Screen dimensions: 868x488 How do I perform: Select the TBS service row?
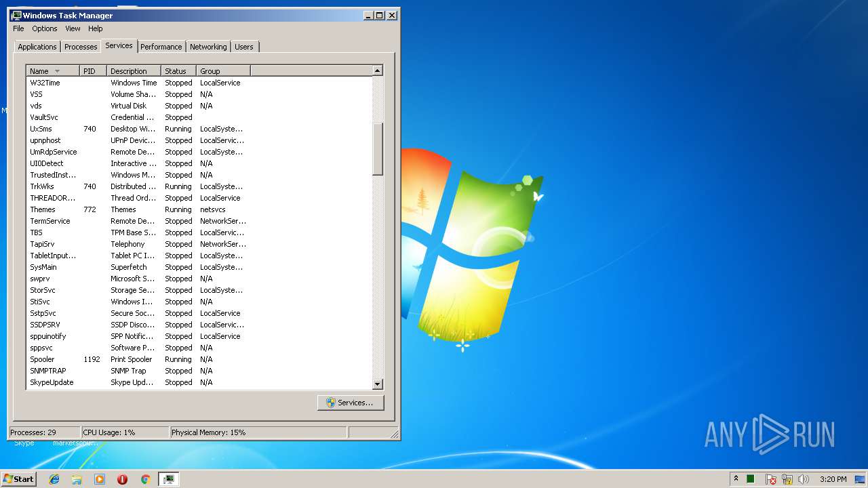coord(199,232)
